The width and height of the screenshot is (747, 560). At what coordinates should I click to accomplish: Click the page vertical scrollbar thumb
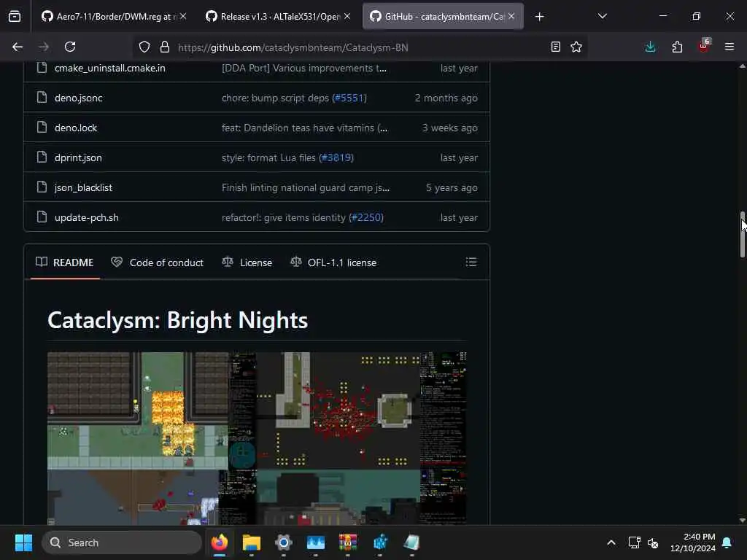tap(742, 234)
